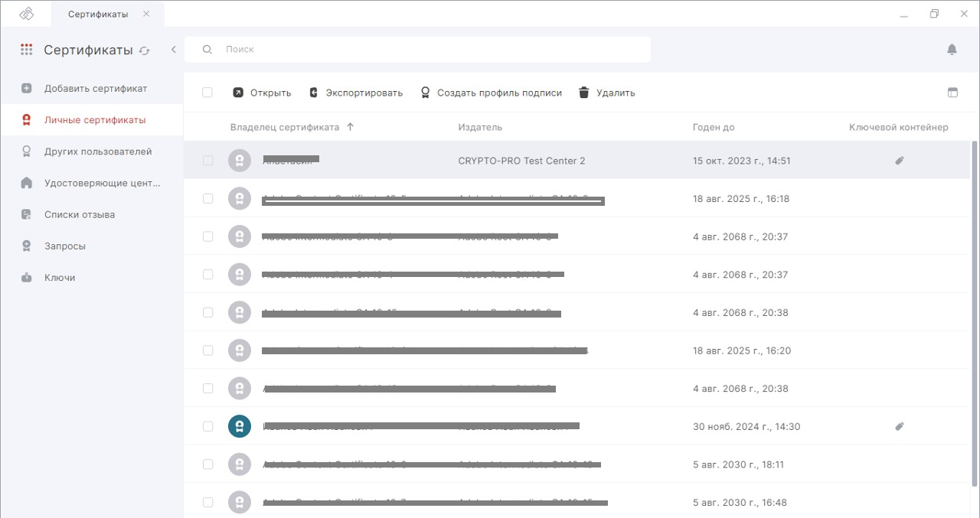Click date 5 авг. 2030 г., 18:11
The width and height of the screenshot is (980, 518).
click(739, 464)
